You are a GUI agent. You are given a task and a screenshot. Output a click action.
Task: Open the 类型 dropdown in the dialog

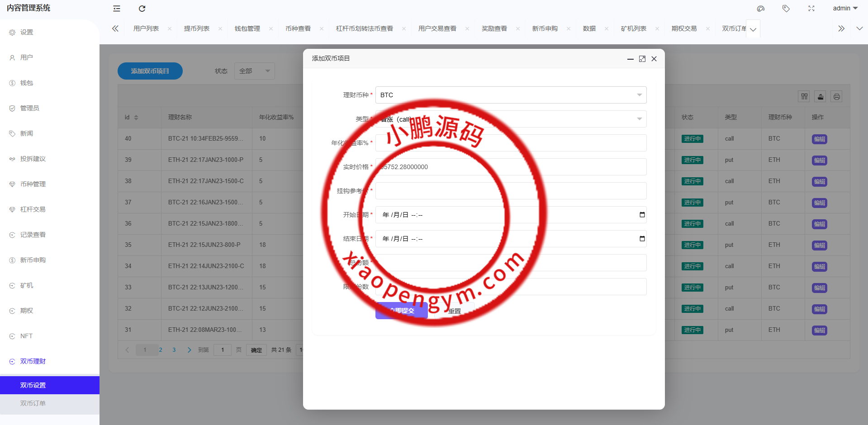point(639,119)
